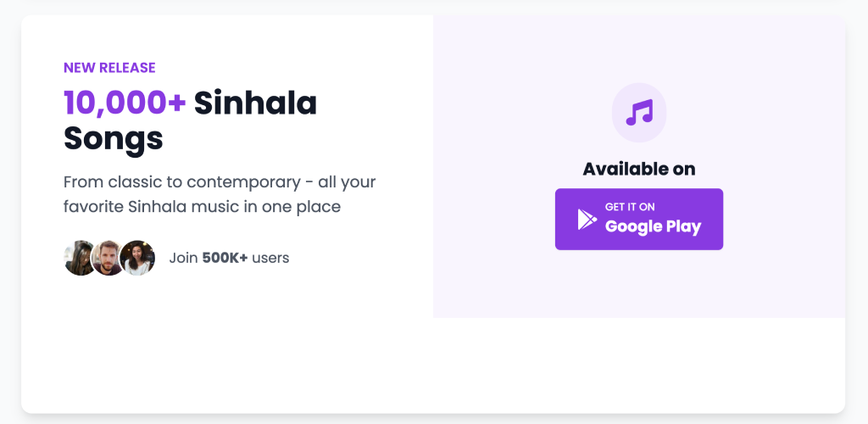
Task: Click the purple '10,000+' number in the heading
Action: [125, 103]
